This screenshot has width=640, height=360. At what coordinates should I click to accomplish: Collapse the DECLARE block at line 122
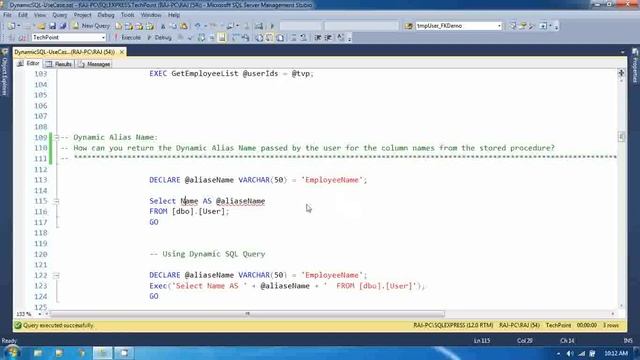(56, 275)
